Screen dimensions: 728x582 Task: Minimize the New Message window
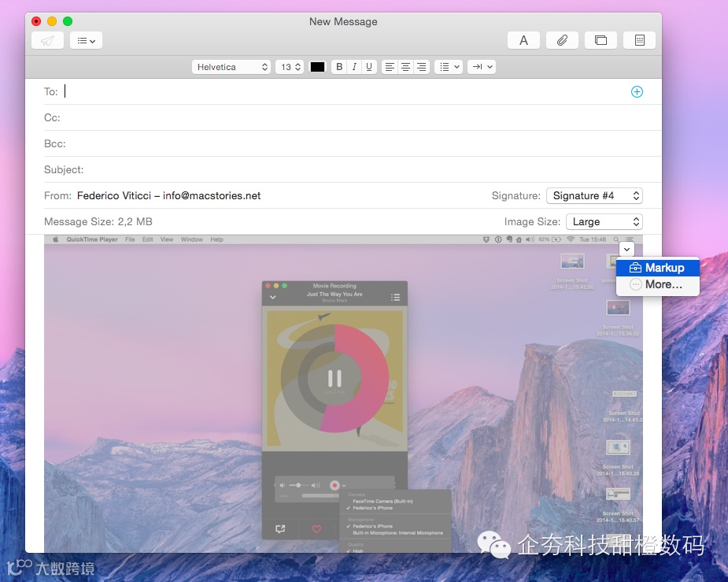pos(52,21)
